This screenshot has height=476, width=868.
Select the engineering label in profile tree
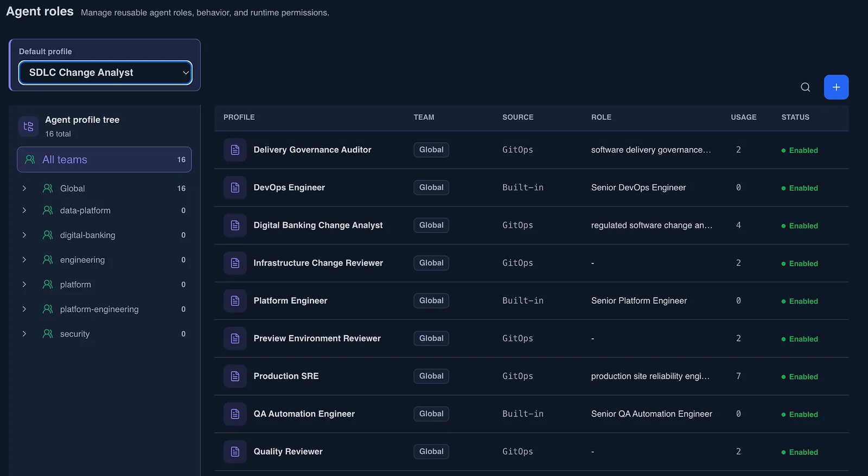click(x=82, y=260)
